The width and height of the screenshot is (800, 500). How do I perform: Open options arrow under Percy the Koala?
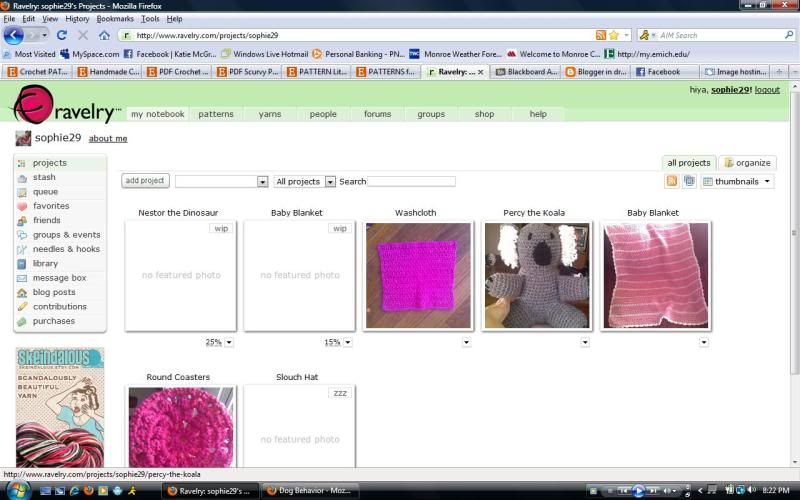click(x=585, y=342)
